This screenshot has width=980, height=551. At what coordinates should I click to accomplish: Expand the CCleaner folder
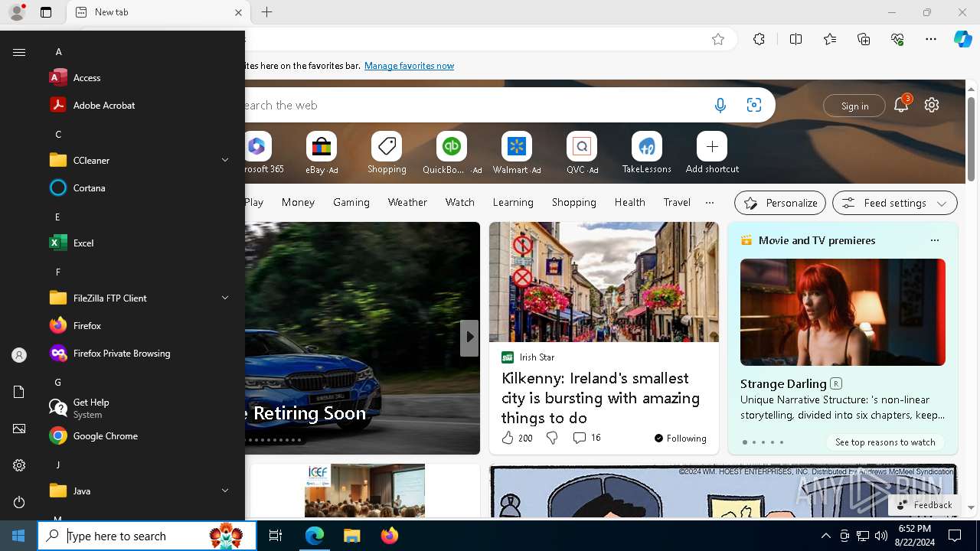[138, 160]
